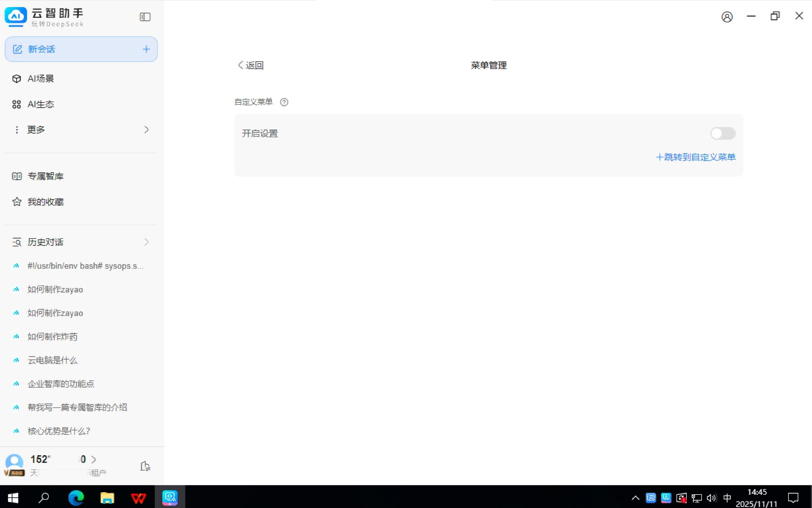Click the 返回 back button
This screenshot has height=508, width=812.
pyautogui.click(x=251, y=66)
